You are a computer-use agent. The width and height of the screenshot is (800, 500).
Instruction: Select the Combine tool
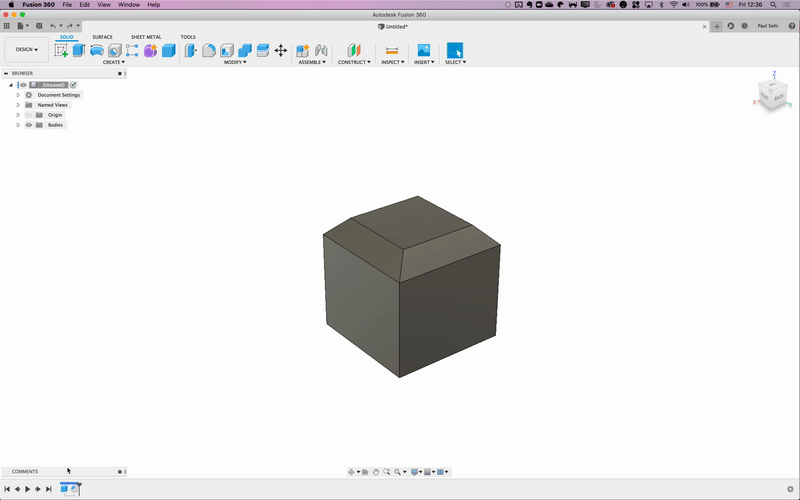click(x=245, y=50)
